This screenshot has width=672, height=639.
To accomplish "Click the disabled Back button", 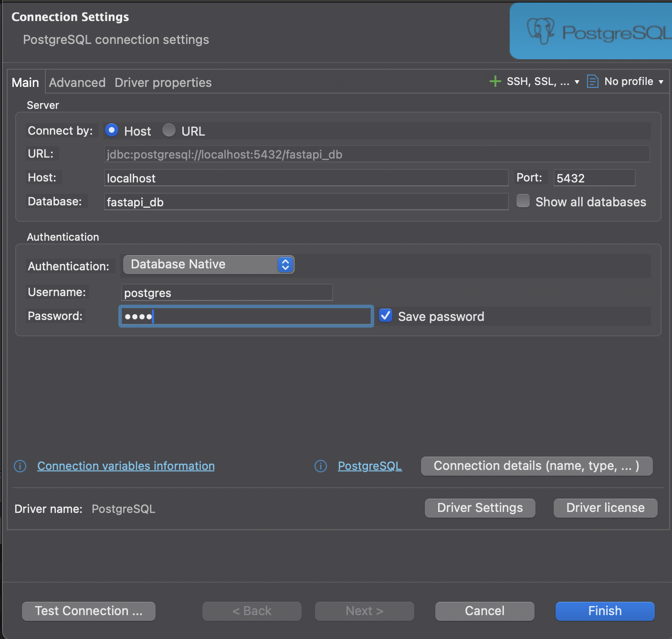I will (252, 611).
